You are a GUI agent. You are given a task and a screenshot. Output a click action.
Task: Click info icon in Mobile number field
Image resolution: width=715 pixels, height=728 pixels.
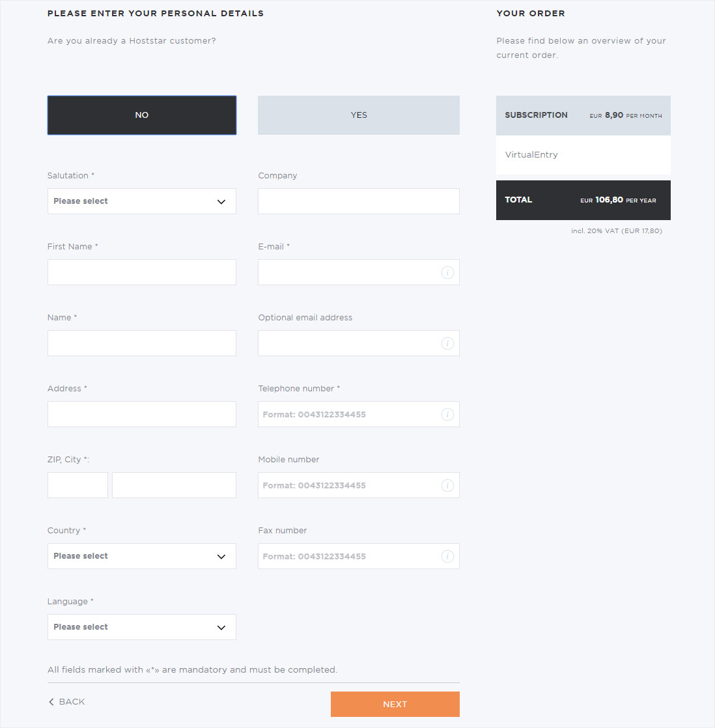pyautogui.click(x=447, y=486)
